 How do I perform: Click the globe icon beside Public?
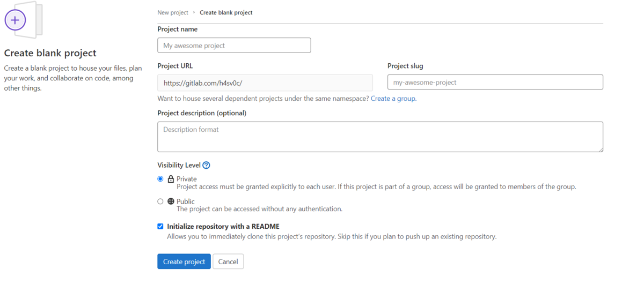(171, 201)
